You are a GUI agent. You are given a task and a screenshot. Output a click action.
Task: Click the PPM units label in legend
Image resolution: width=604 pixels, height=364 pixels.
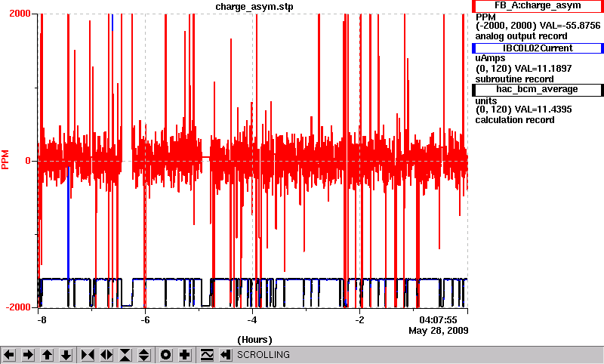pos(485,17)
